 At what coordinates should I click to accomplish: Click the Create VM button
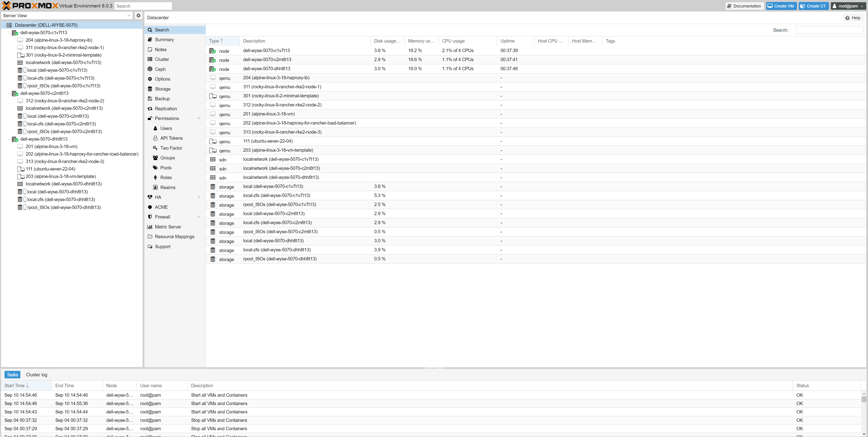pos(781,6)
